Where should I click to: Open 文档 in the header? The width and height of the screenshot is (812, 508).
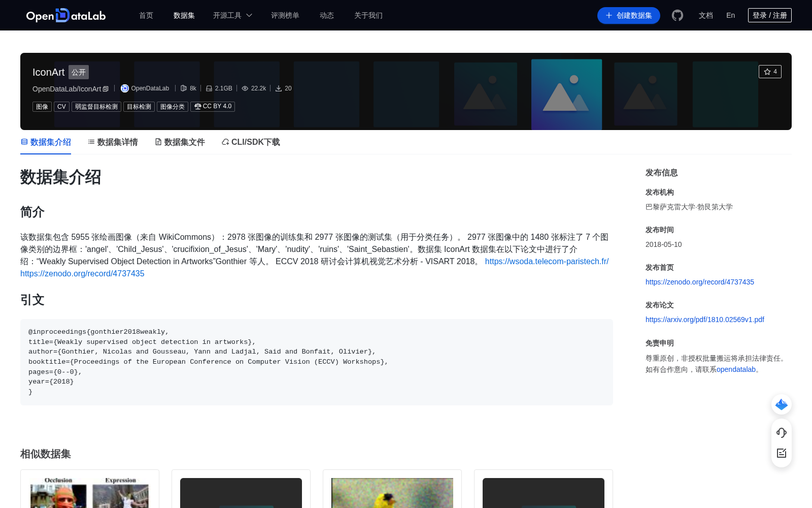[706, 15]
